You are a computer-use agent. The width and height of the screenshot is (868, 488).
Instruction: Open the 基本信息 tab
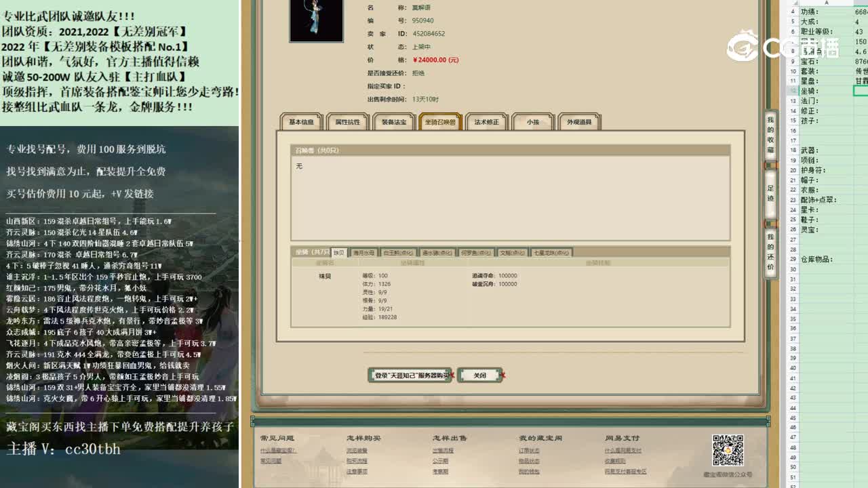pyautogui.click(x=302, y=122)
